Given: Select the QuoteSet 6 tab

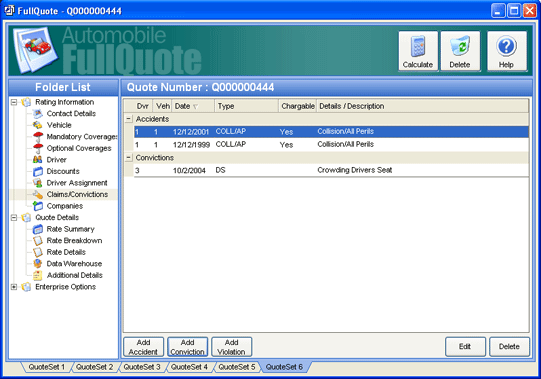Looking at the screenshot, I should pos(285,367).
